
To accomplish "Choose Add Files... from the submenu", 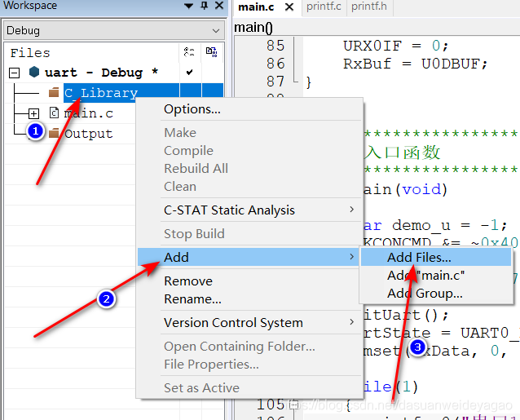I will pos(436,258).
